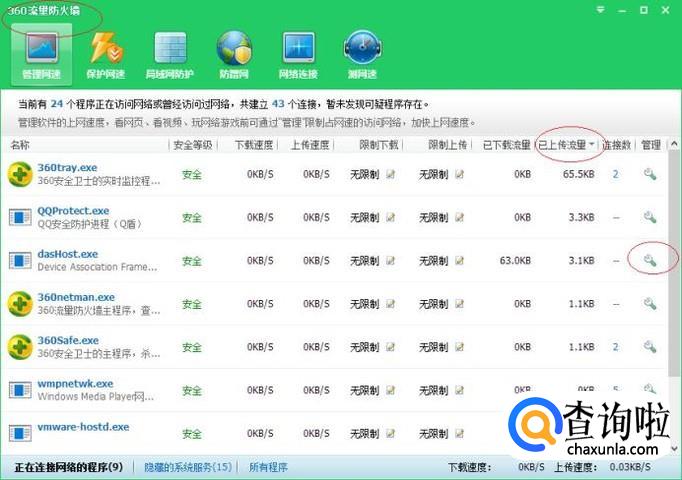Click the 360netman.exe program icon
The image size is (682, 480).
[20, 304]
